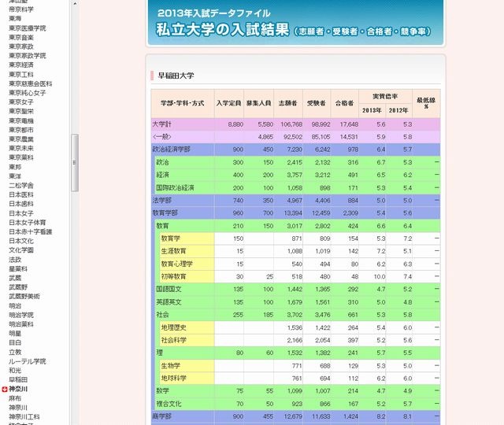The image size is (504, 425).
Task: Open 目白 sidebar link
Action: [x=15, y=342]
